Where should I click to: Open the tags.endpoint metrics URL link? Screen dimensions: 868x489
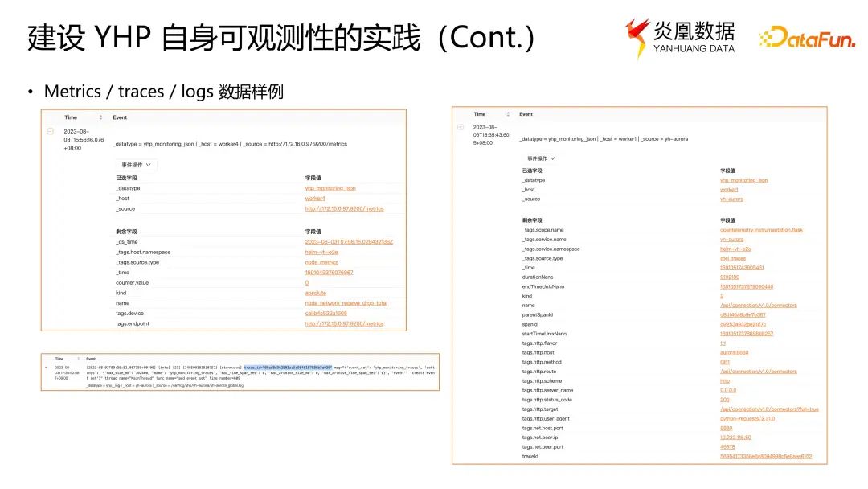[x=344, y=324]
